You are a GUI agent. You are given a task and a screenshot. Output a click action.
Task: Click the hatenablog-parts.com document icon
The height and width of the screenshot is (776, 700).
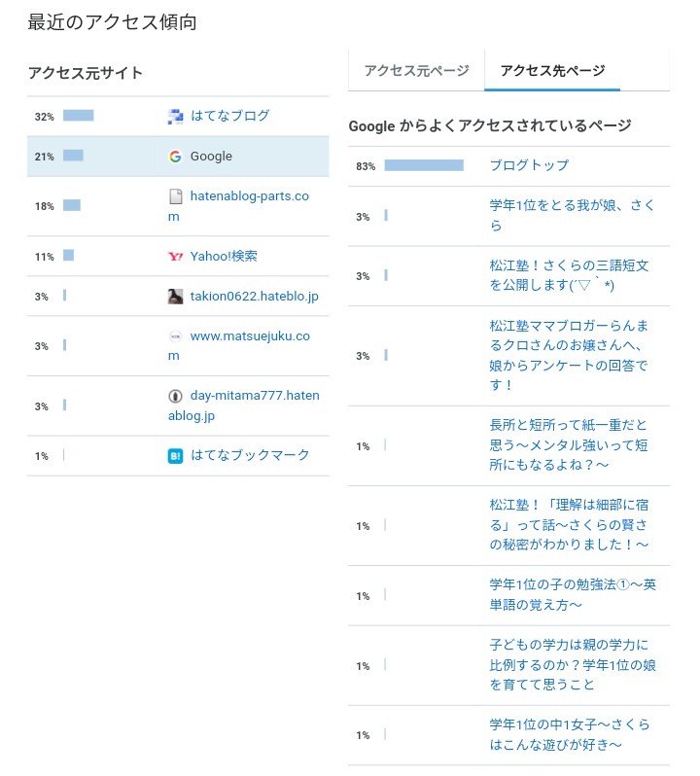tap(175, 196)
